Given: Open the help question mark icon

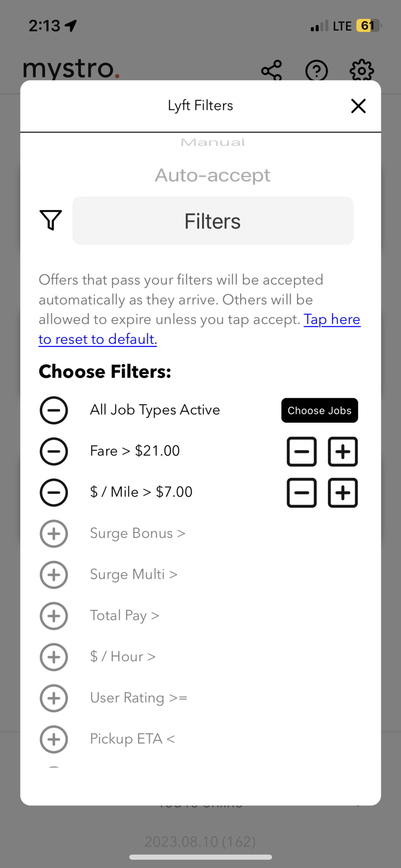Looking at the screenshot, I should [x=316, y=70].
